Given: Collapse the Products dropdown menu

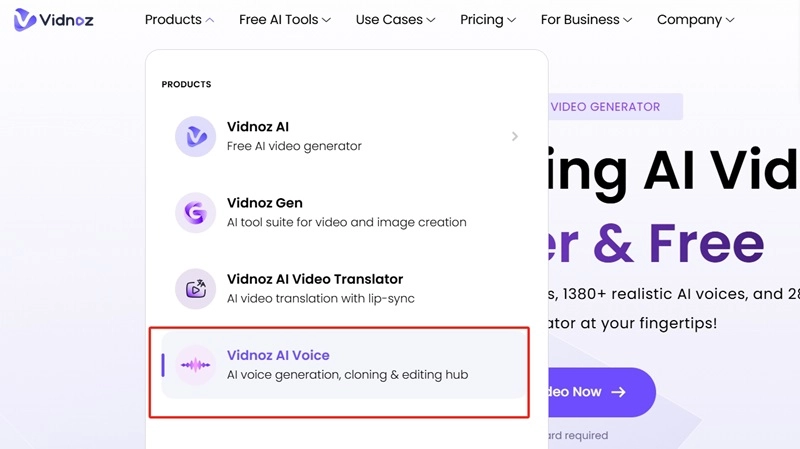Looking at the screenshot, I should (x=179, y=20).
